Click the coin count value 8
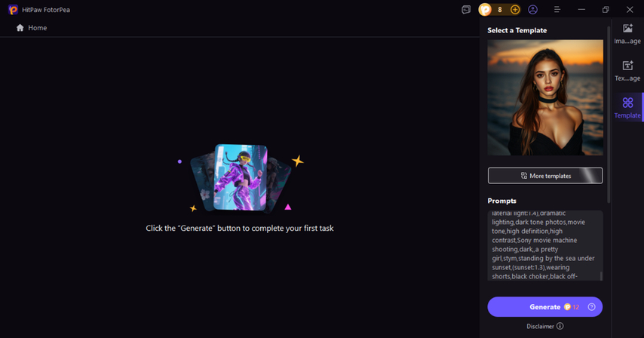644x338 pixels. (500, 10)
